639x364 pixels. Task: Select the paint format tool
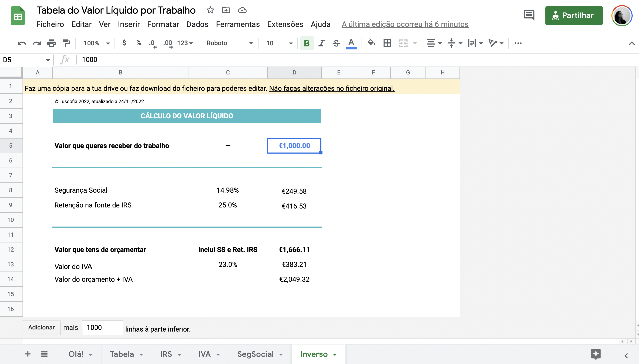[66, 43]
